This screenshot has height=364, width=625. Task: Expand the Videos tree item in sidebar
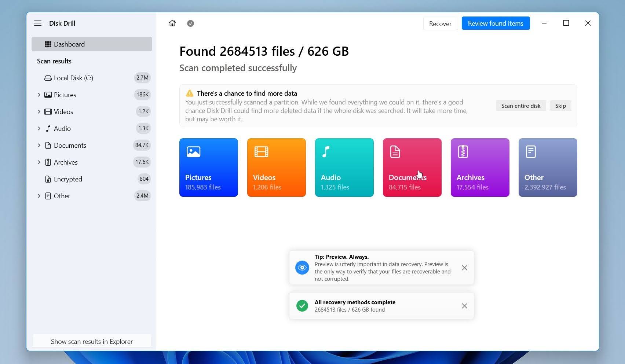(x=39, y=112)
